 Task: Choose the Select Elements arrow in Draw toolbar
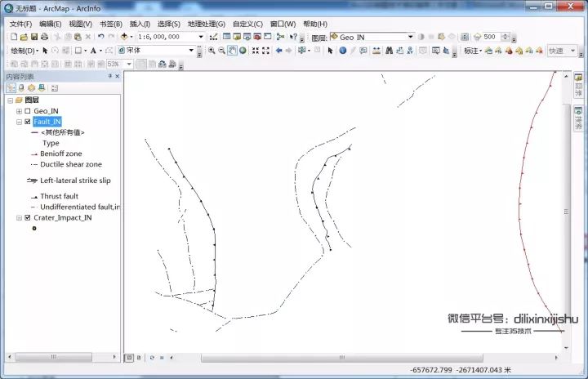tap(45, 51)
